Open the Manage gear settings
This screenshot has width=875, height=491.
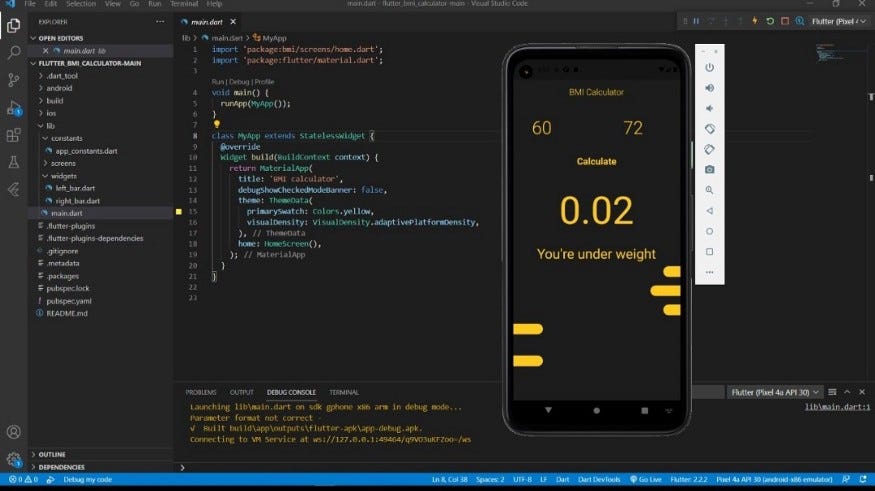(13, 459)
